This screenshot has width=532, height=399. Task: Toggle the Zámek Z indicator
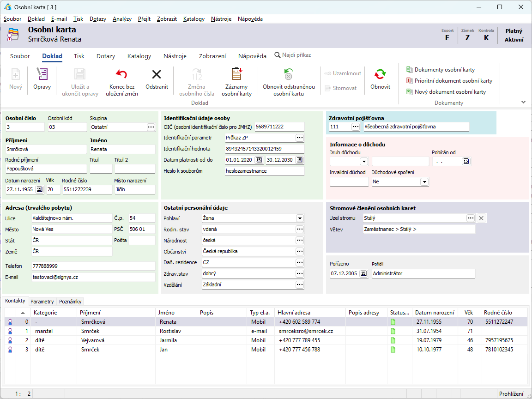click(x=467, y=38)
